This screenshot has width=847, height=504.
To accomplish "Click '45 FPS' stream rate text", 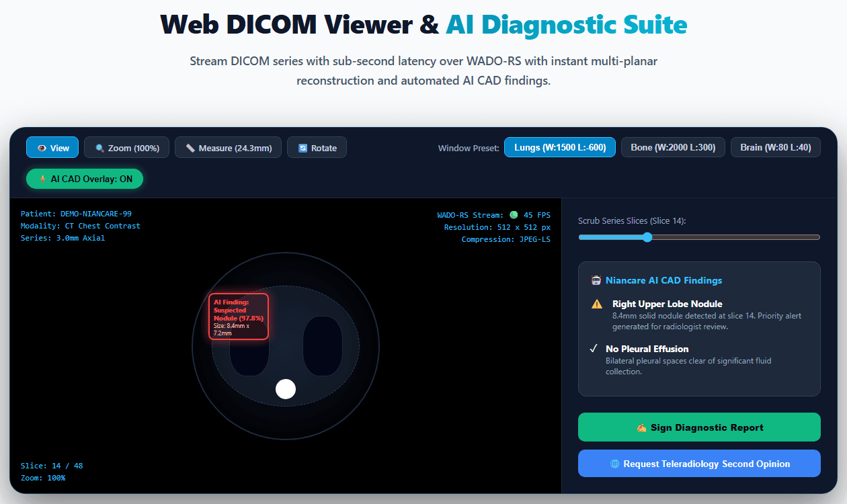I will pos(537,215).
